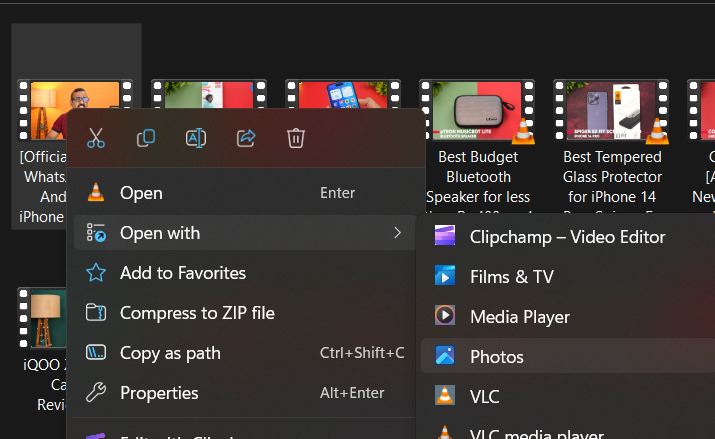Select the blue iPhone video thumbnail

pos(343,95)
